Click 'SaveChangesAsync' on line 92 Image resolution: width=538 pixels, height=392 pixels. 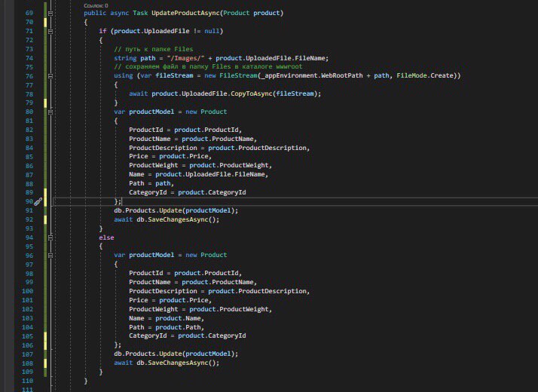click(x=178, y=219)
